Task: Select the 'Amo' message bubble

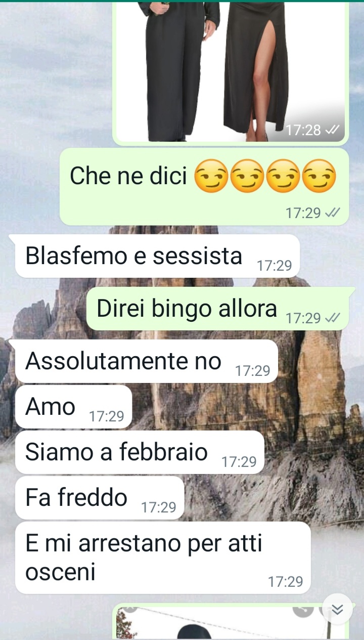Action: [x=73, y=407]
